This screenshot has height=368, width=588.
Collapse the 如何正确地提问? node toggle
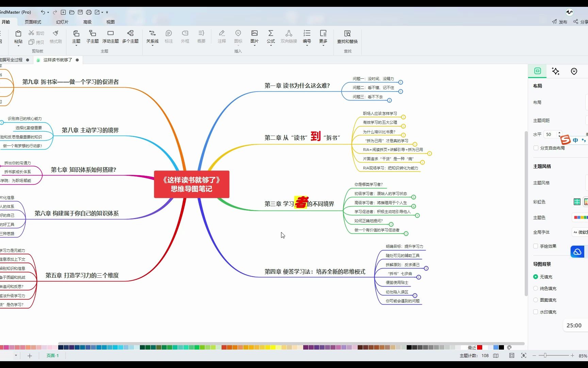(x=391, y=224)
